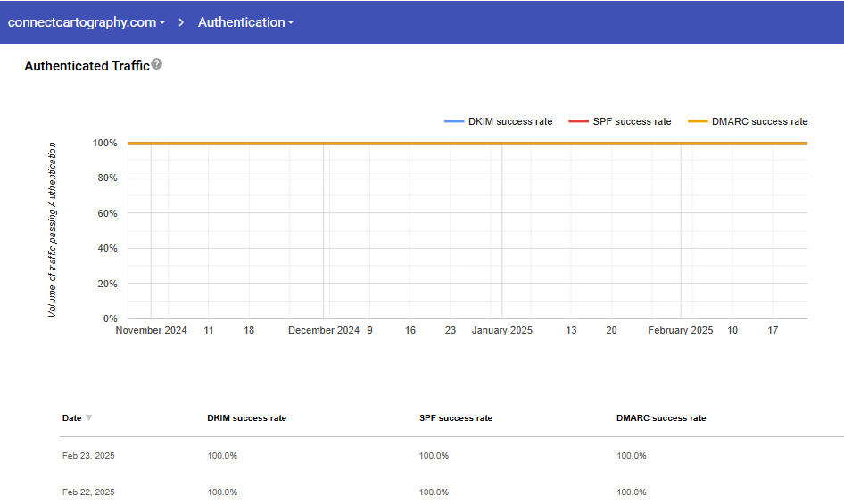This screenshot has width=844, height=504.
Task: Select the DMARC success rate table header
Action: (x=661, y=418)
